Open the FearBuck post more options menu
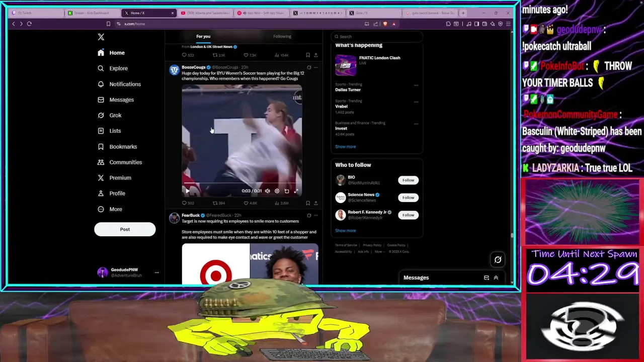The image size is (644, 362). pos(316,215)
